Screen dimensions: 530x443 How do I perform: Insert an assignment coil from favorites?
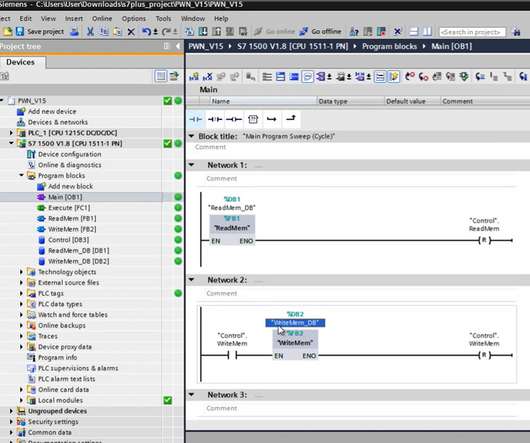[x=234, y=119]
